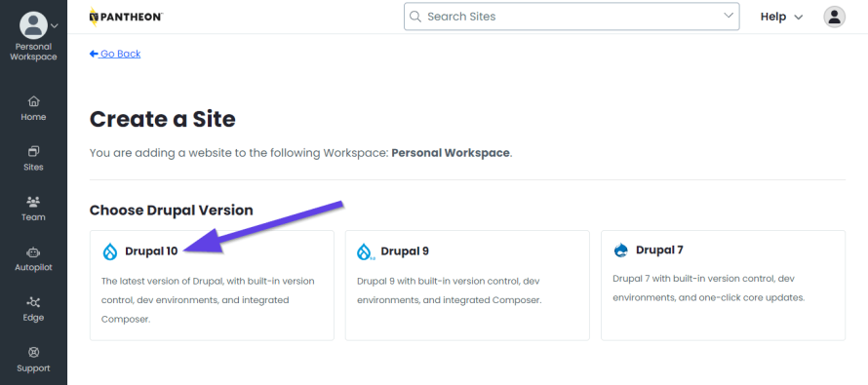Open the Autopilot robot icon
The height and width of the screenshot is (385, 868).
[x=33, y=252]
